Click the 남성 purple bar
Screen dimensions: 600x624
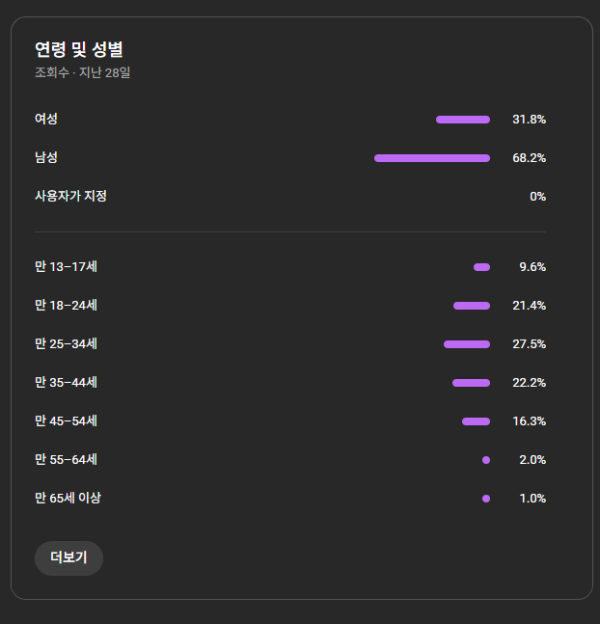(432, 158)
